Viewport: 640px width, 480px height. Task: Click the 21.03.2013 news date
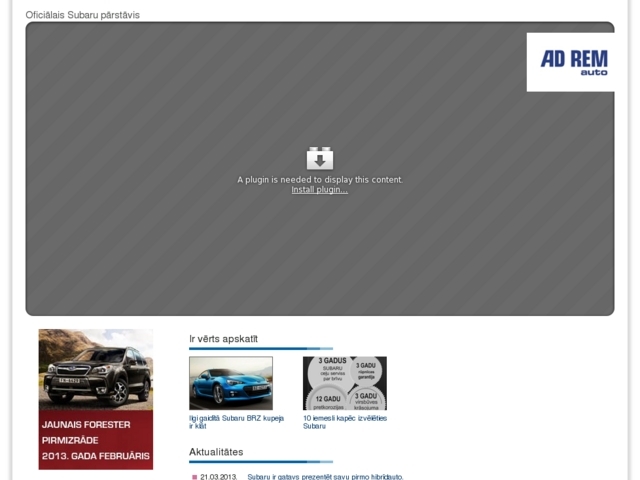(x=219, y=477)
